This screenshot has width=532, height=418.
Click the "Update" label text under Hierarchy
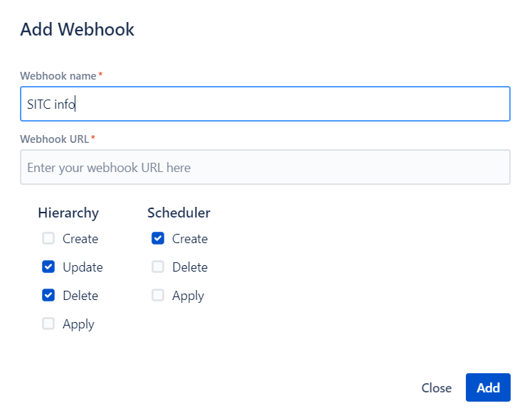tap(83, 267)
